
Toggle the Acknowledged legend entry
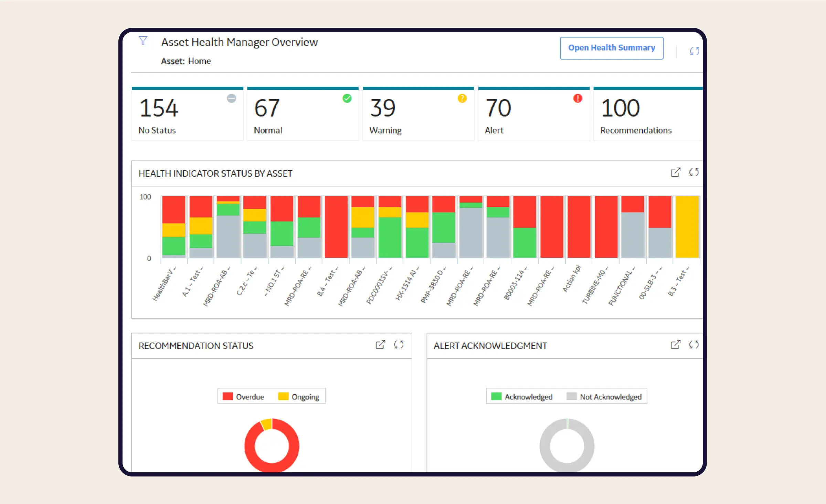[x=521, y=397]
